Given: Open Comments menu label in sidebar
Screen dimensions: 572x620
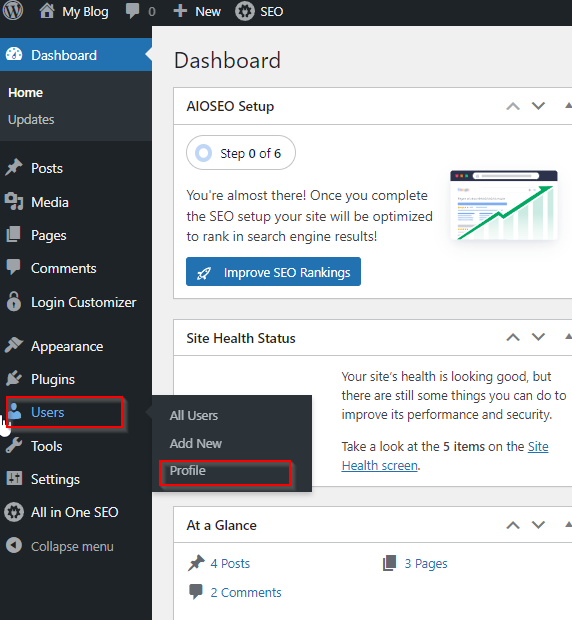Looking at the screenshot, I should 64,268.
